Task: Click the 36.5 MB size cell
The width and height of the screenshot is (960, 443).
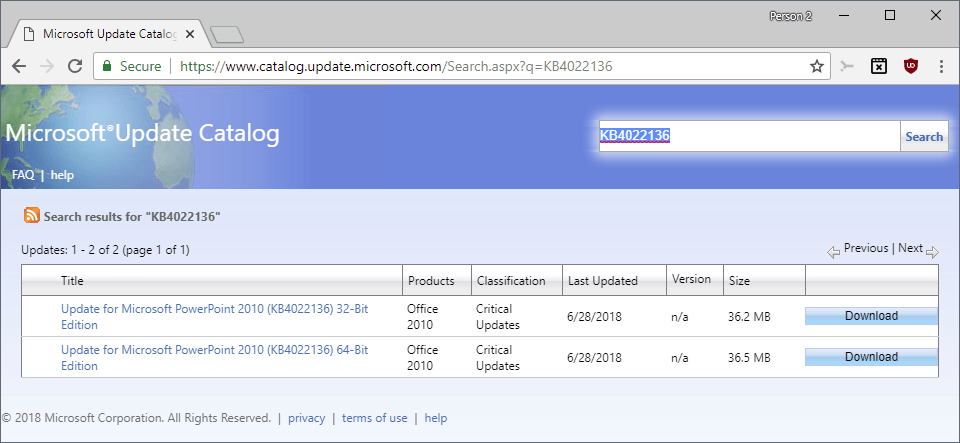Action: [749, 357]
